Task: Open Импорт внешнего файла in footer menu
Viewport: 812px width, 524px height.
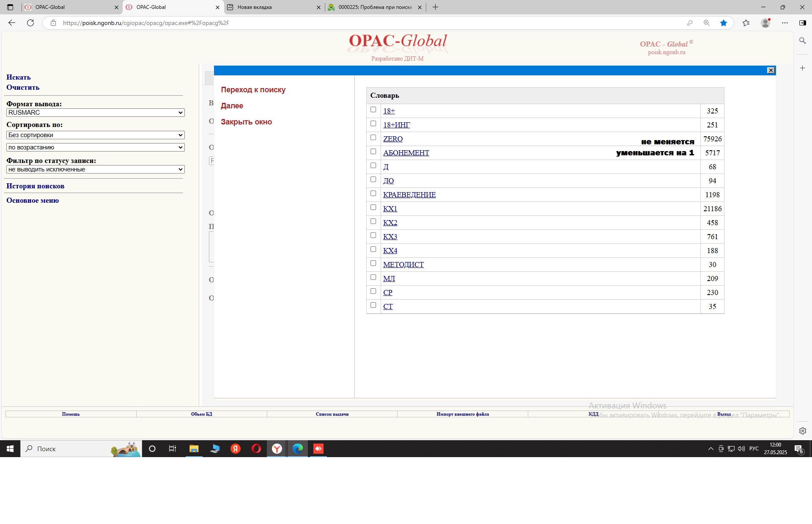Action: tap(462, 414)
